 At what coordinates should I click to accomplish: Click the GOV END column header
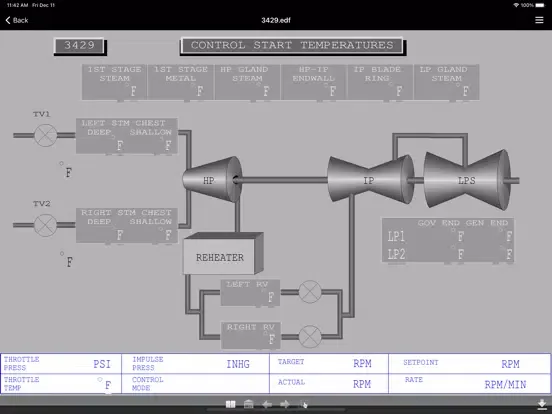(x=439, y=223)
